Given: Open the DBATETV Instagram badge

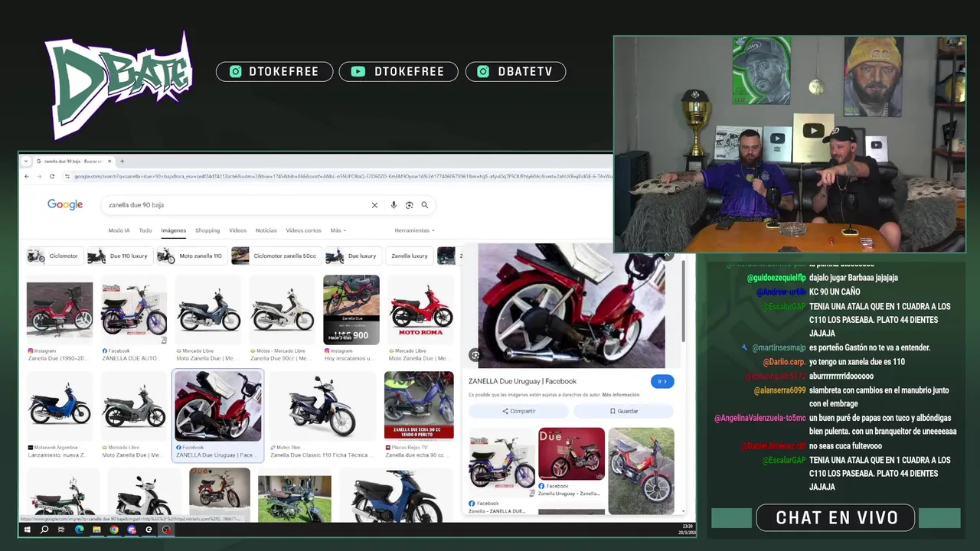Looking at the screenshot, I should coord(515,71).
